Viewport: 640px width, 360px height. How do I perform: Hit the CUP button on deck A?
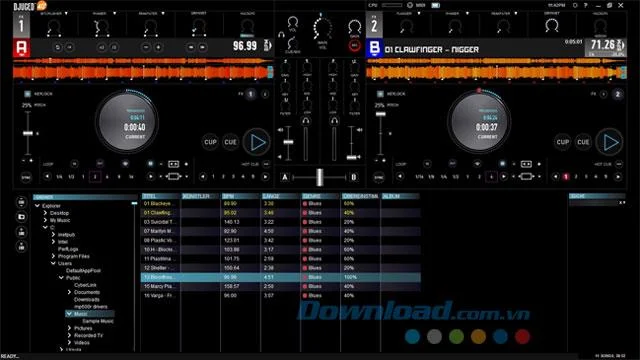coord(210,142)
